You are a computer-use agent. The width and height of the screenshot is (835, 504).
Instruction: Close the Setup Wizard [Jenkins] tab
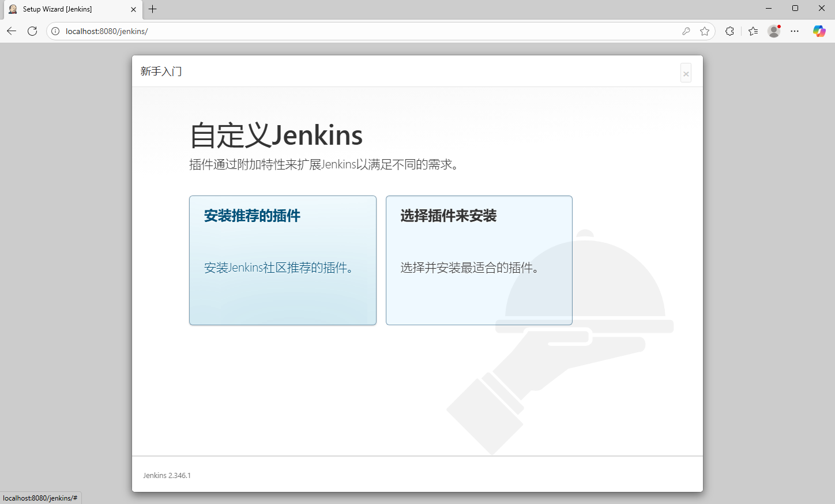(134, 9)
